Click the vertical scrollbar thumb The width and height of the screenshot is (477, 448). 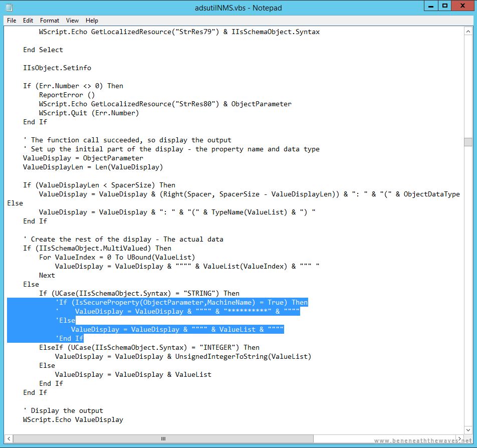click(468, 142)
